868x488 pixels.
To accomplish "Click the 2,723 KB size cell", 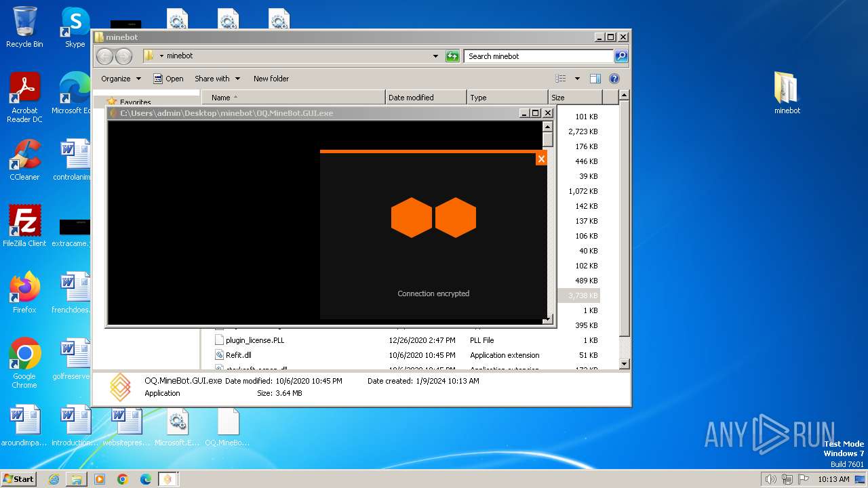I will 583,131.
